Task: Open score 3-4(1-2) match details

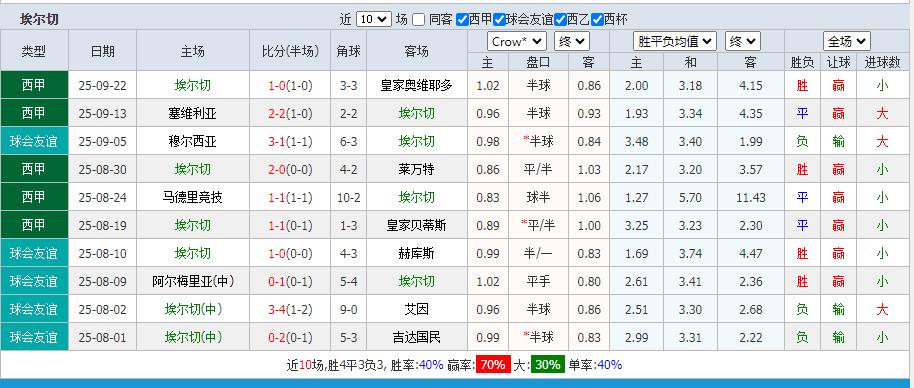Action: point(290,309)
